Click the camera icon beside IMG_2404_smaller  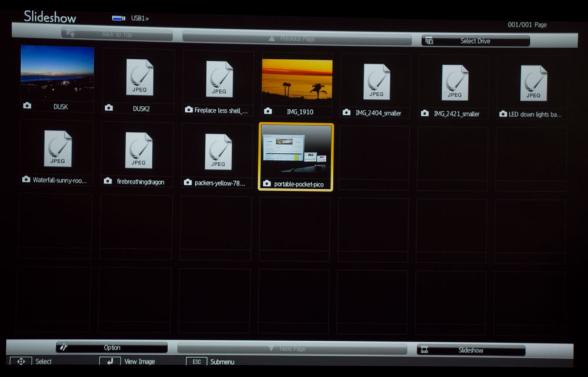(346, 112)
